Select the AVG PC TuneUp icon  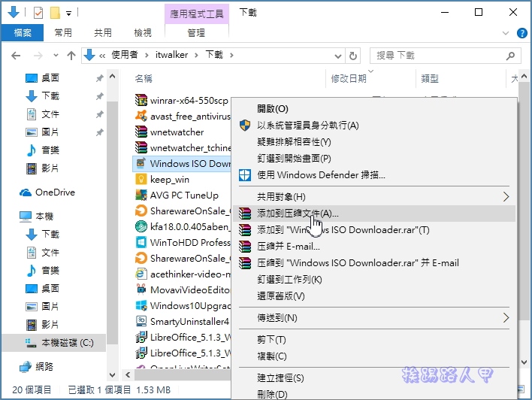(141, 195)
